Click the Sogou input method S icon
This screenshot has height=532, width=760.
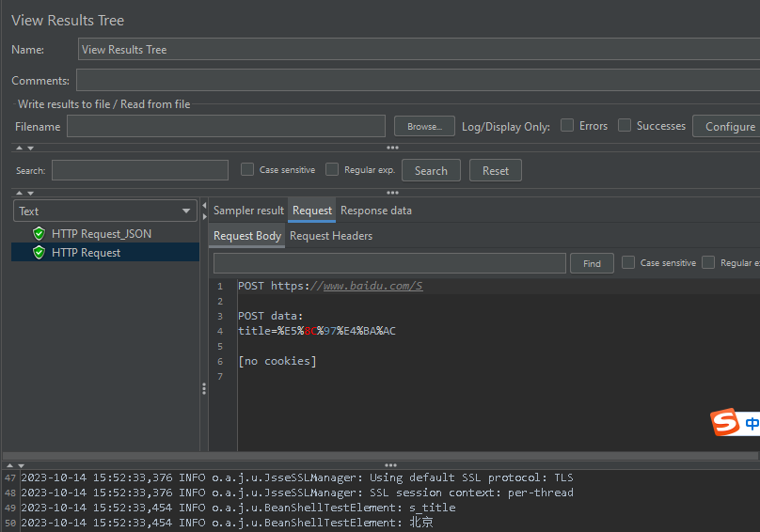pyautogui.click(x=724, y=421)
